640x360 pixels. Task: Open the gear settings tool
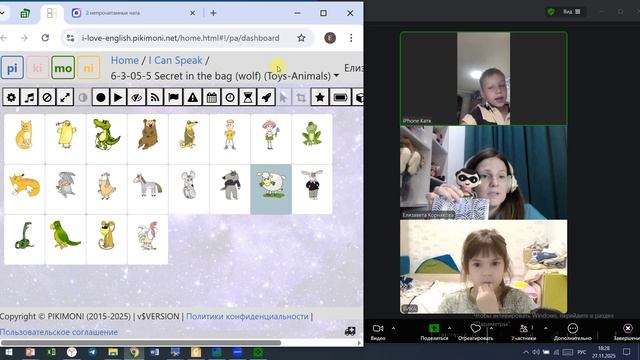11,98
